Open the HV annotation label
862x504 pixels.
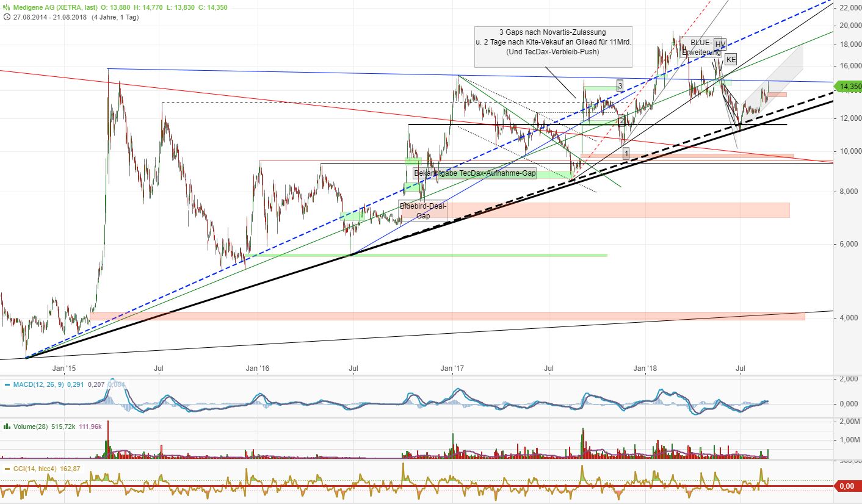[719, 43]
